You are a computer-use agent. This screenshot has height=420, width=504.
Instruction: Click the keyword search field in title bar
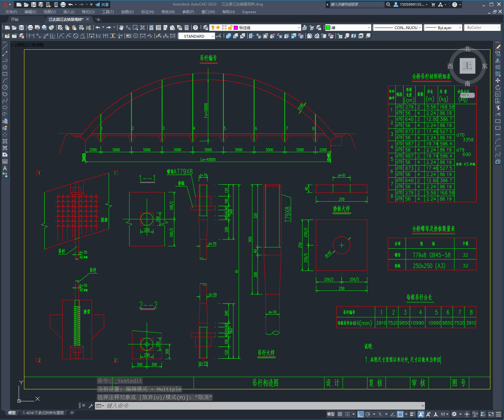(x=357, y=5)
